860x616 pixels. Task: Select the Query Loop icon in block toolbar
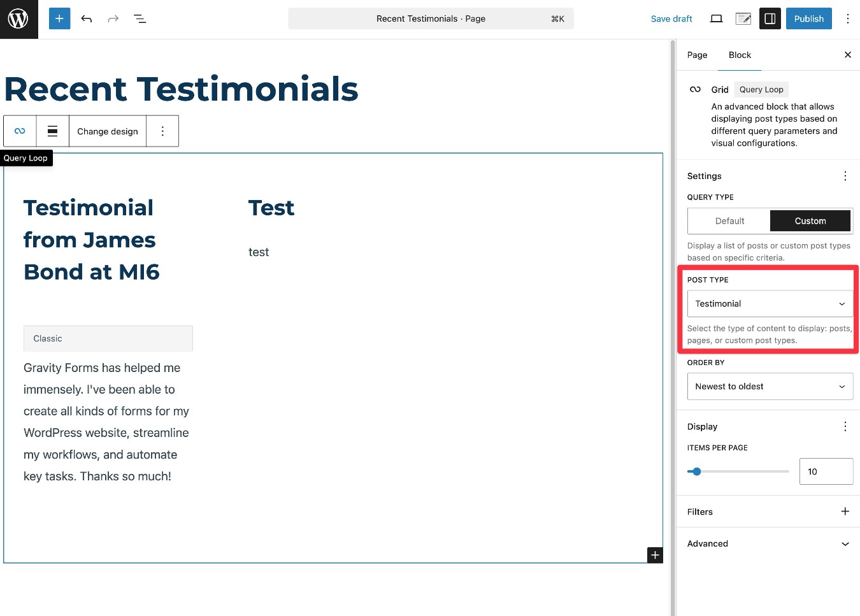(20, 131)
